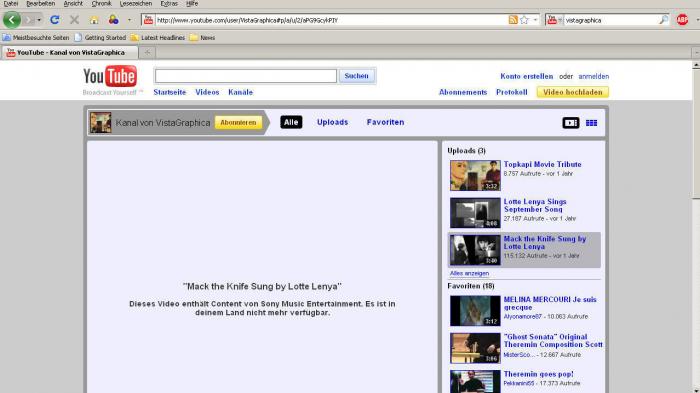This screenshot has height=393, width=700.
Task: Go back with the green back arrow
Action: (12, 20)
